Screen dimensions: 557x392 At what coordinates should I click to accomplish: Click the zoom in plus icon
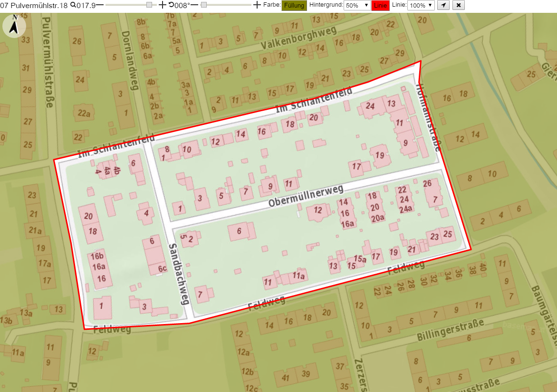pyautogui.click(x=162, y=5)
